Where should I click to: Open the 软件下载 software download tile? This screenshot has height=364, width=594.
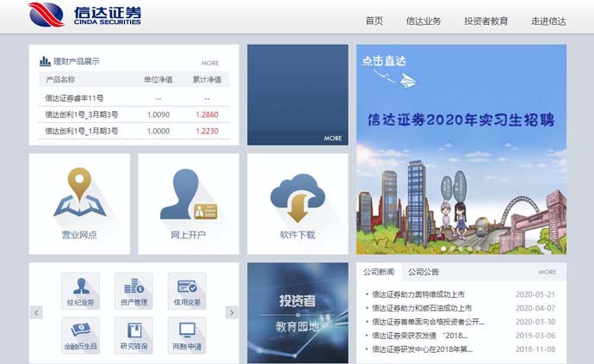[297, 204]
